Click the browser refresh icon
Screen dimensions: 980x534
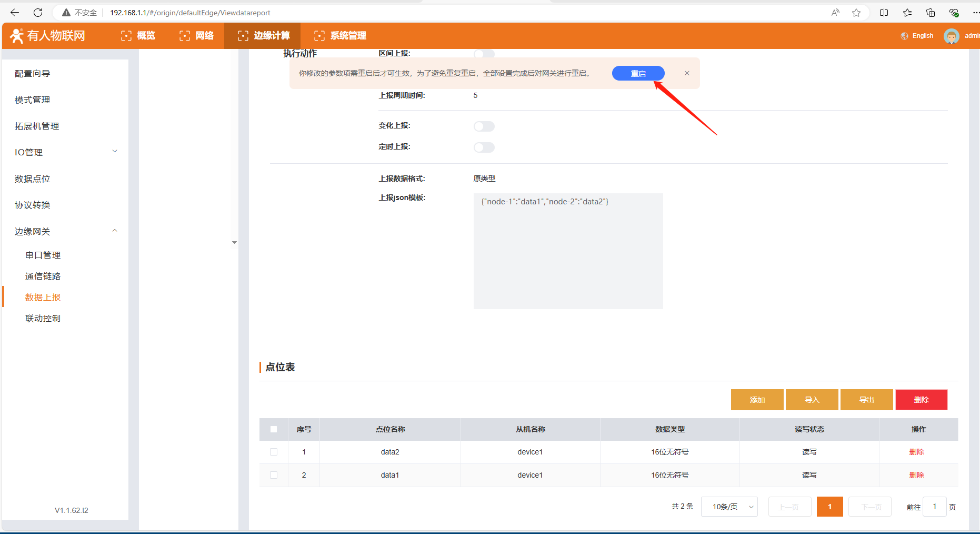(x=38, y=13)
